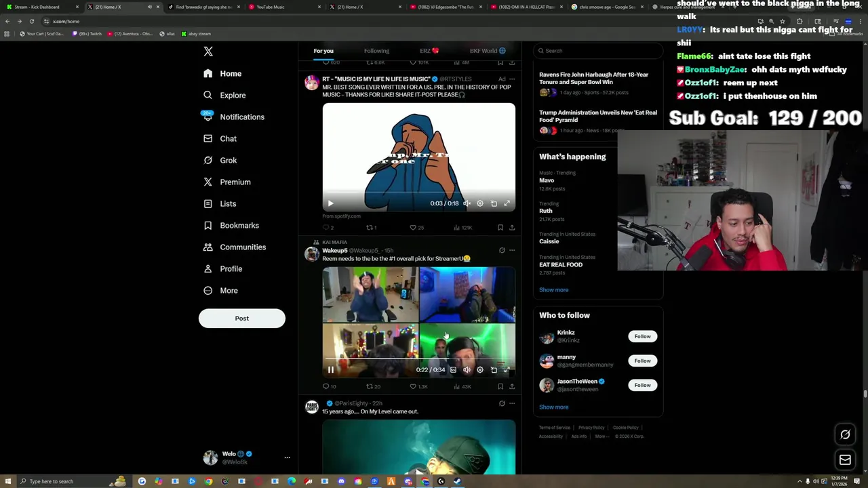Open Profile in the sidebar

(222, 268)
